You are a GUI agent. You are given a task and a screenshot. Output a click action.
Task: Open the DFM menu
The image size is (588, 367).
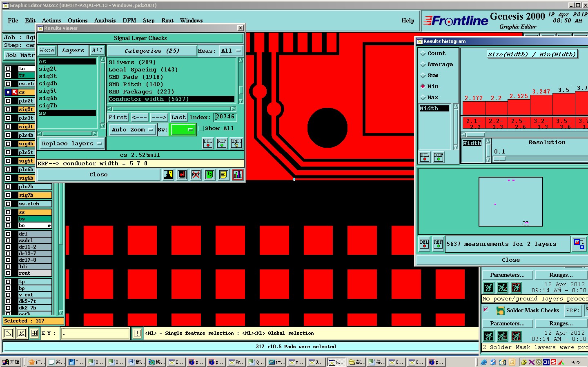[x=129, y=20]
